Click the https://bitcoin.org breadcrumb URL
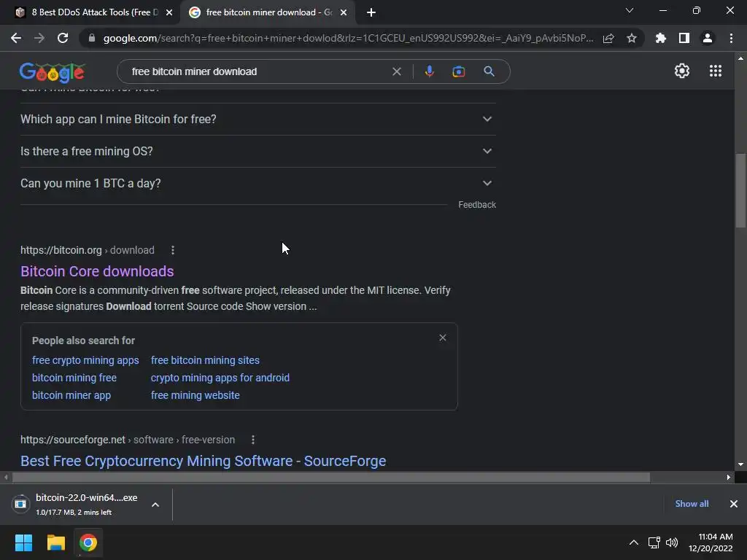 pyautogui.click(x=61, y=250)
